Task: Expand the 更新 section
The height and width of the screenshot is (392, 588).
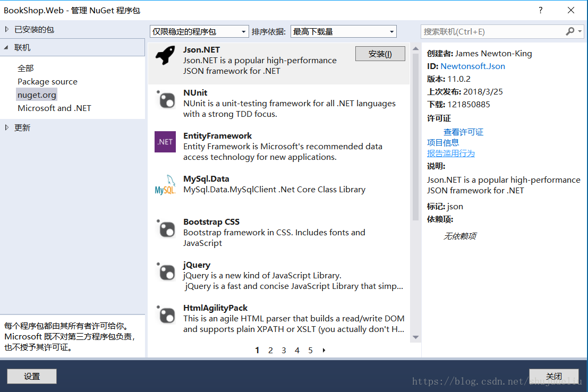Action: (7, 127)
